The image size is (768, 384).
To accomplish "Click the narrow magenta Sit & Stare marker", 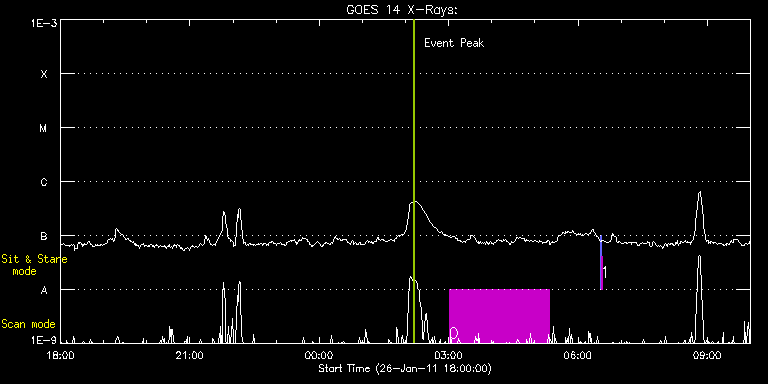I will (601, 272).
